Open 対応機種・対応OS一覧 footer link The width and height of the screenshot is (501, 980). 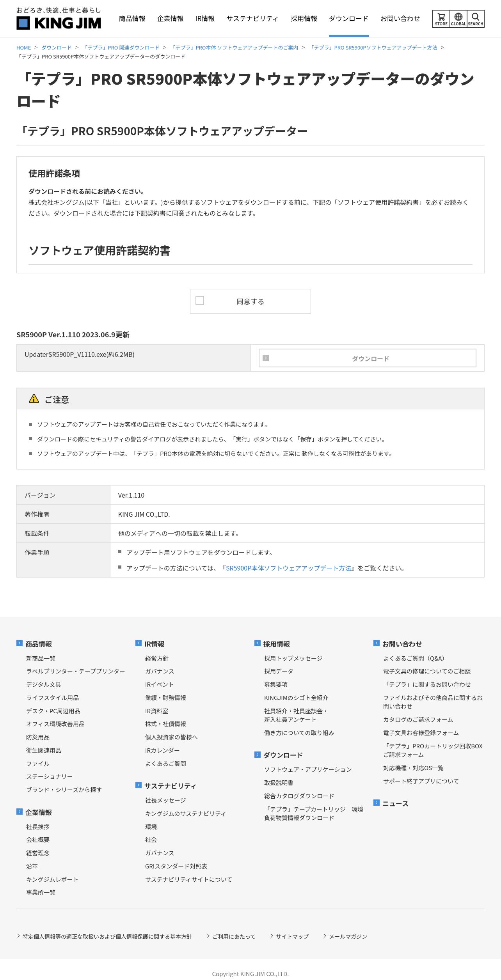click(x=413, y=768)
